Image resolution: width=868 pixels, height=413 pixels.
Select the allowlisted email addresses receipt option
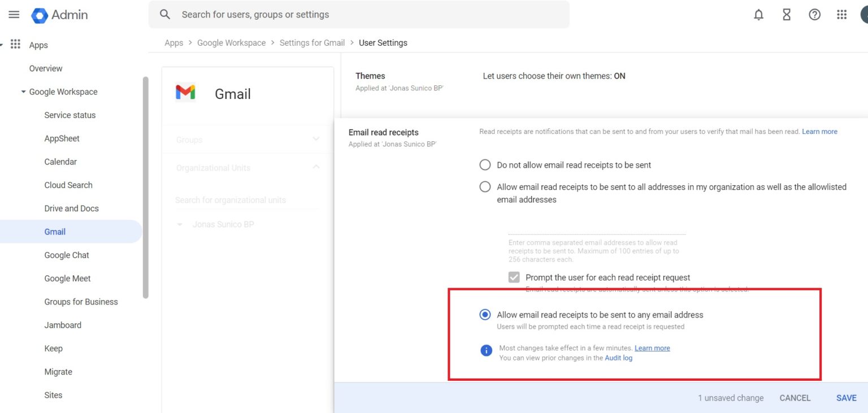(x=485, y=186)
